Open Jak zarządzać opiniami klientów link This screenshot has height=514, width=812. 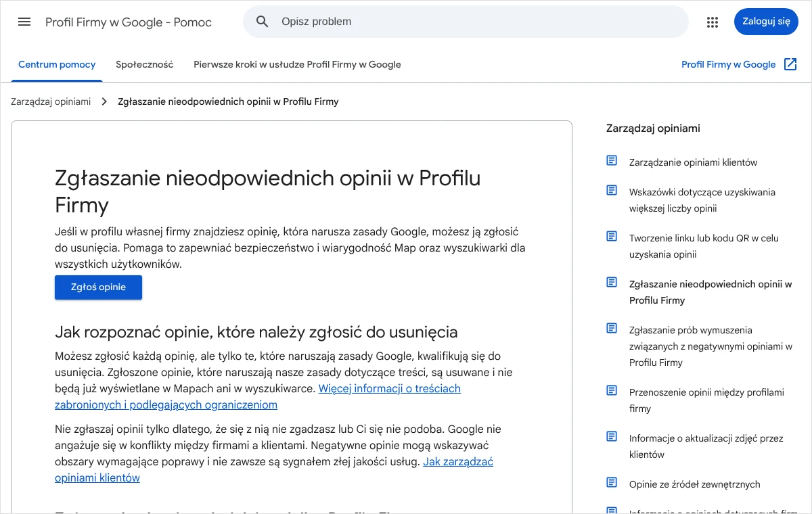point(274,470)
